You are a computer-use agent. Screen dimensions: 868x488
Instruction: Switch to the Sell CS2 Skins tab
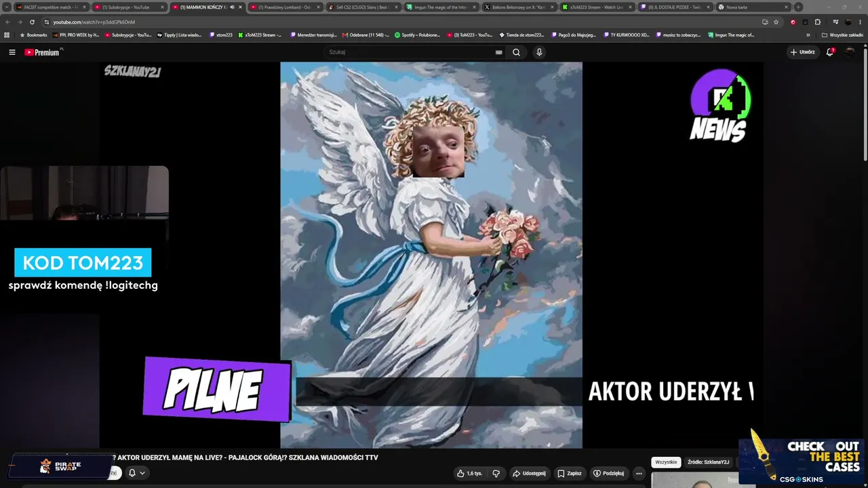362,7
